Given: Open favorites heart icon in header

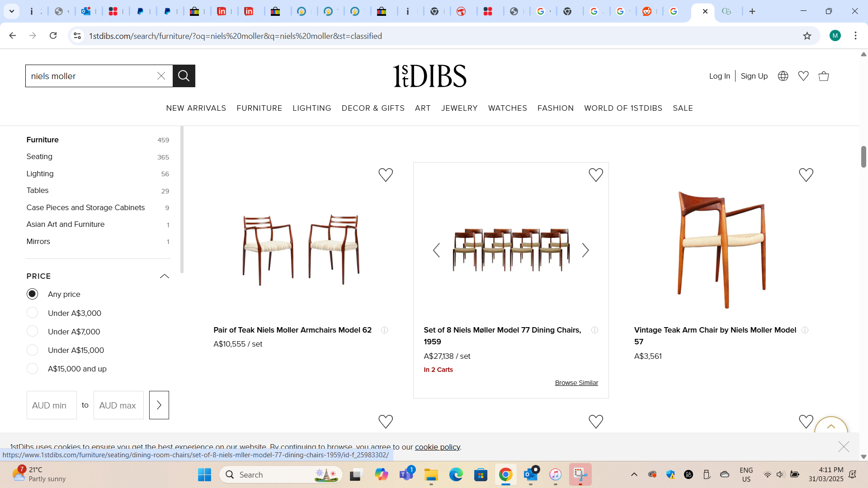Looking at the screenshot, I should pos(803,76).
